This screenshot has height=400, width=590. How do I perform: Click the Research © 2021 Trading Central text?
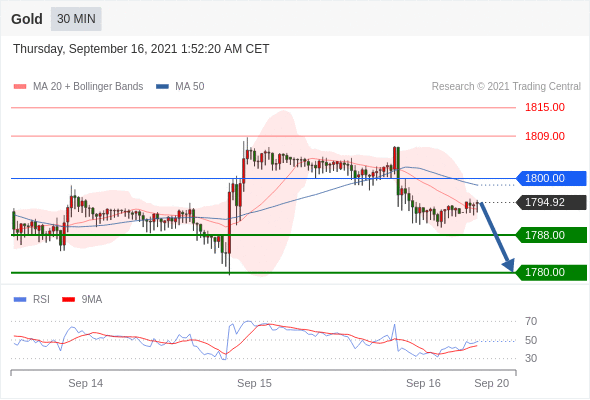pyautogui.click(x=506, y=87)
